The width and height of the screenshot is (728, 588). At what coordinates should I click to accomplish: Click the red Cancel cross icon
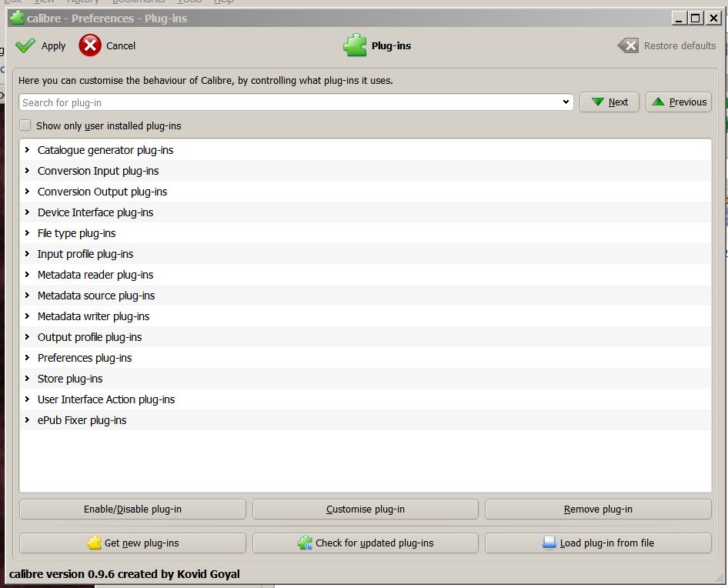coord(90,45)
